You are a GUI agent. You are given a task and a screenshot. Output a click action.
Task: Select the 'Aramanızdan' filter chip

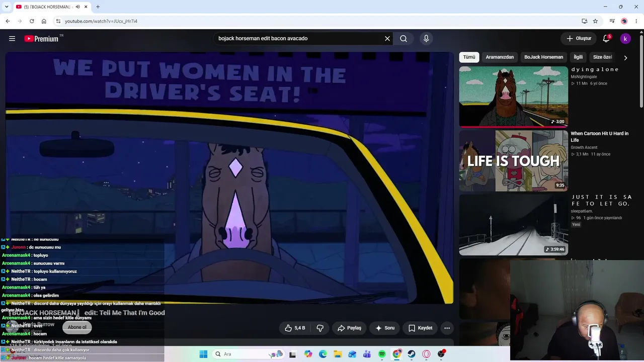pyautogui.click(x=500, y=57)
